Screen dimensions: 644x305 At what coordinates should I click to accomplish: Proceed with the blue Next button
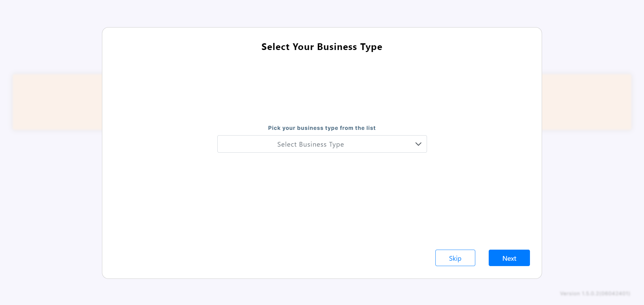(x=509, y=258)
